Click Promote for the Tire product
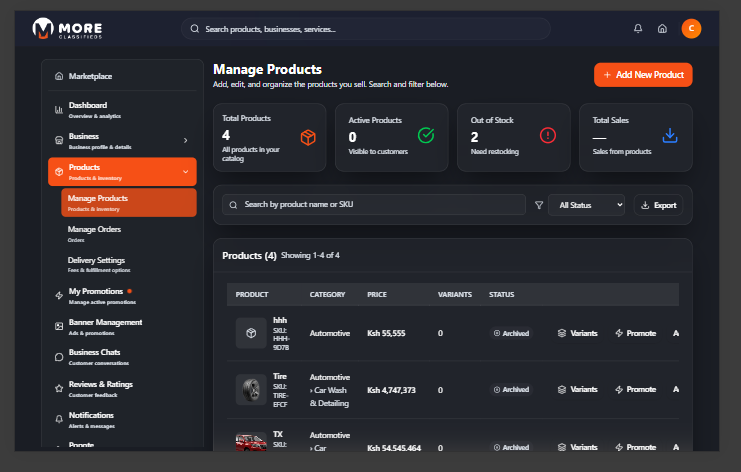The image size is (741, 472). tap(635, 390)
